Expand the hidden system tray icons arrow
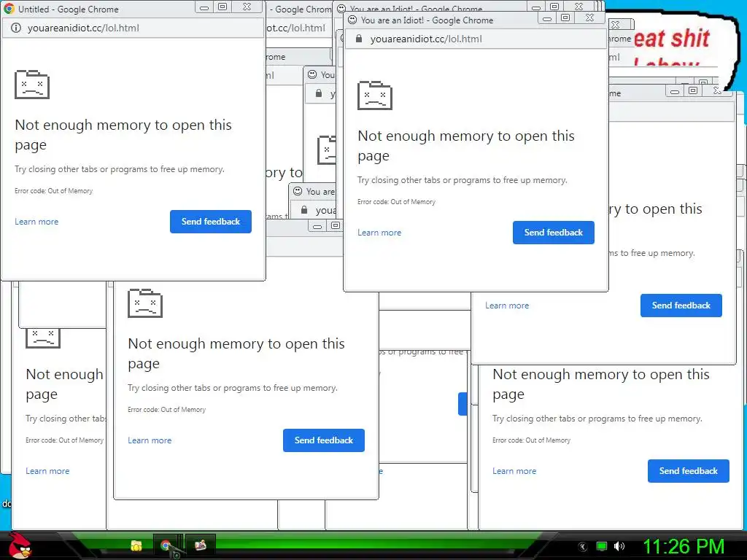This screenshot has width=747, height=560. [583, 547]
